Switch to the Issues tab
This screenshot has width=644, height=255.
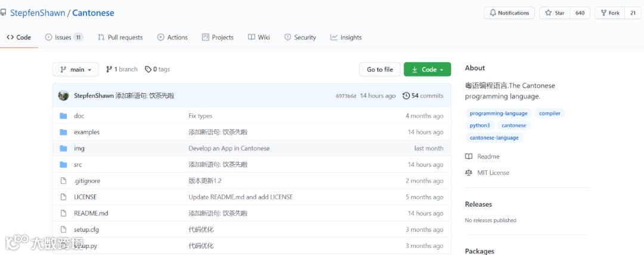click(x=64, y=38)
